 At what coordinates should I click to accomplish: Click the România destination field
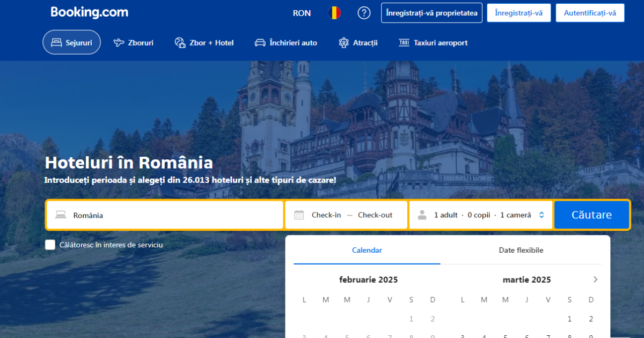(161, 214)
